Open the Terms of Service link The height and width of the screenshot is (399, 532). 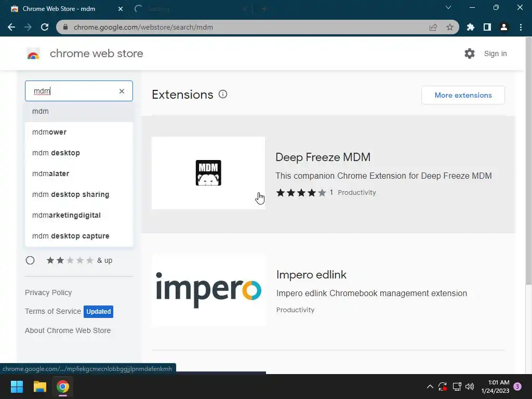pyautogui.click(x=53, y=311)
